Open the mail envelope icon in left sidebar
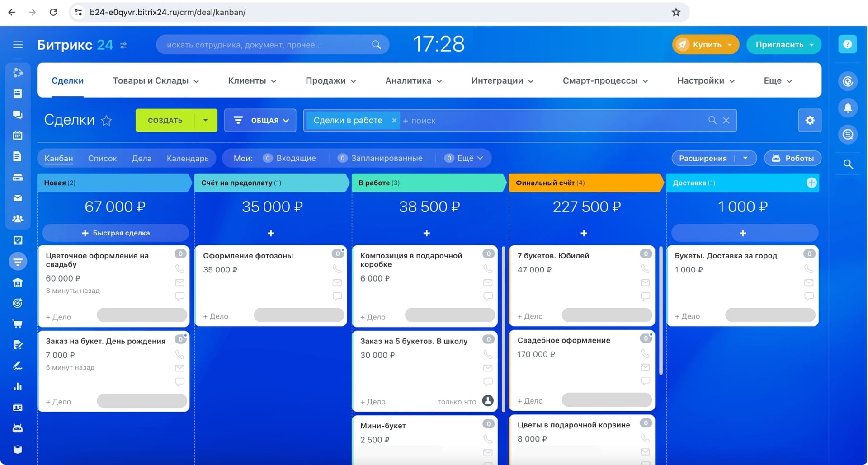 (x=18, y=198)
